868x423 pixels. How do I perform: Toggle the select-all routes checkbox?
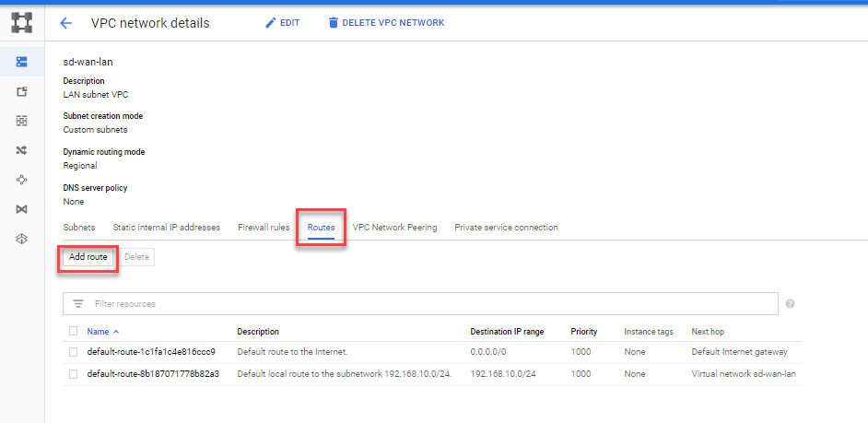pyautogui.click(x=73, y=331)
